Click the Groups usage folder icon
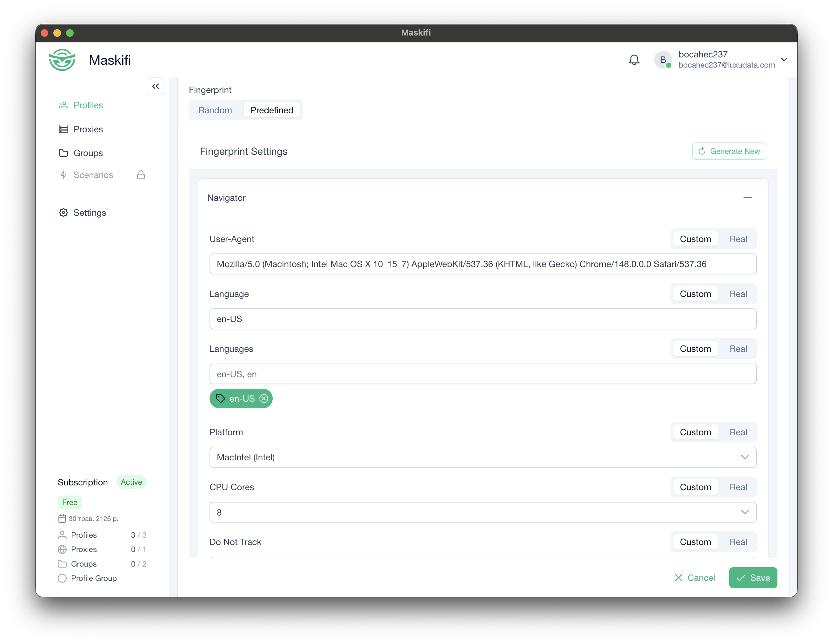Image resolution: width=833 pixels, height=644 pixels. (62, 564)
